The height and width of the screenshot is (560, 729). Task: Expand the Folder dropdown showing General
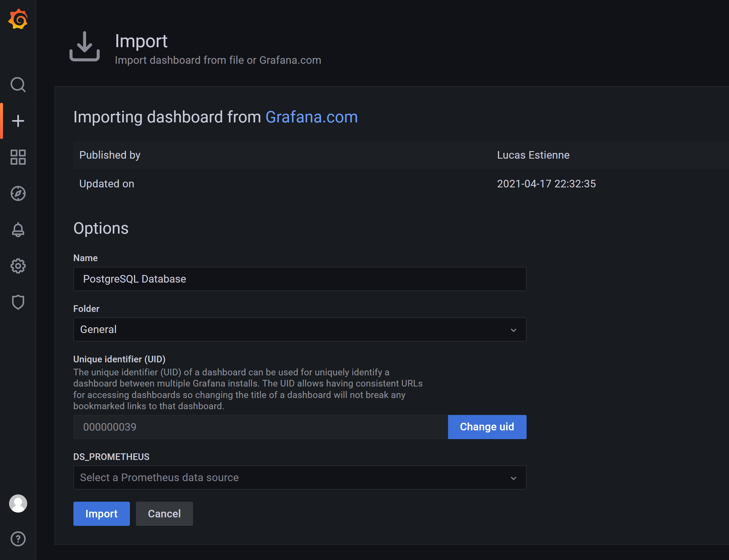(x=293, y=329)
